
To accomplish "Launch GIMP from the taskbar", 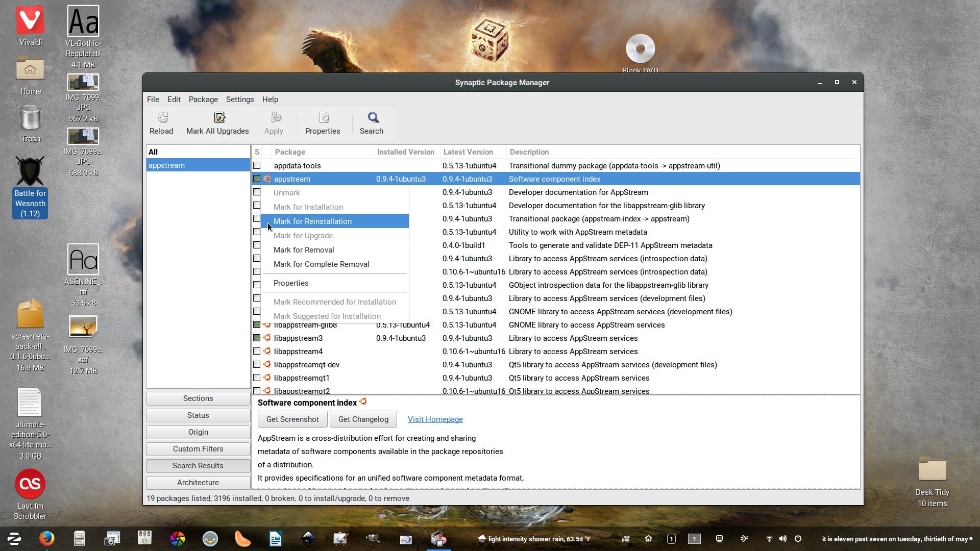I will click(373, 539).
